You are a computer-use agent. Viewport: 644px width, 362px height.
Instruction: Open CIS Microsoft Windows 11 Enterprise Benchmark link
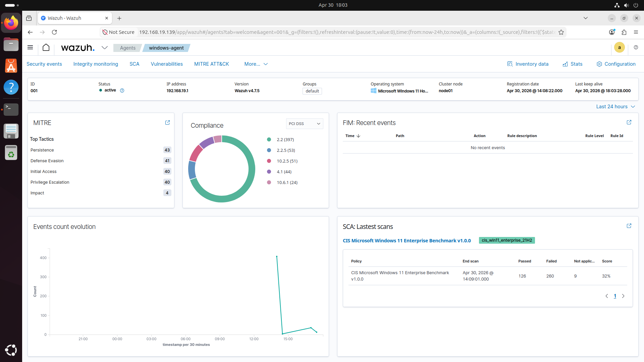click(x=407, y=241)
